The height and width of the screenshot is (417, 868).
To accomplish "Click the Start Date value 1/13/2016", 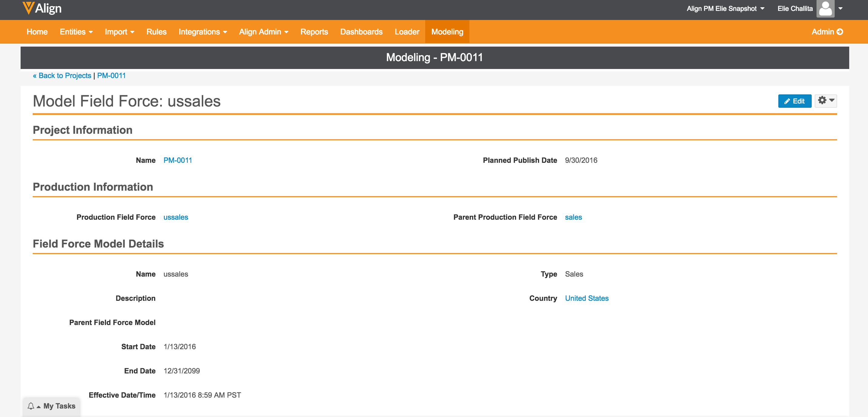I will (180, 347).
